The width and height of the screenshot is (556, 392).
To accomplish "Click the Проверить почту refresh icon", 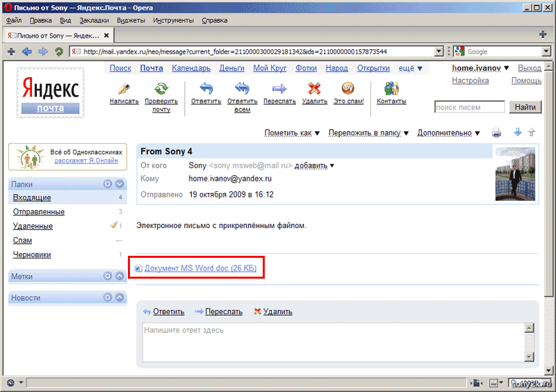I will (161, 88).
